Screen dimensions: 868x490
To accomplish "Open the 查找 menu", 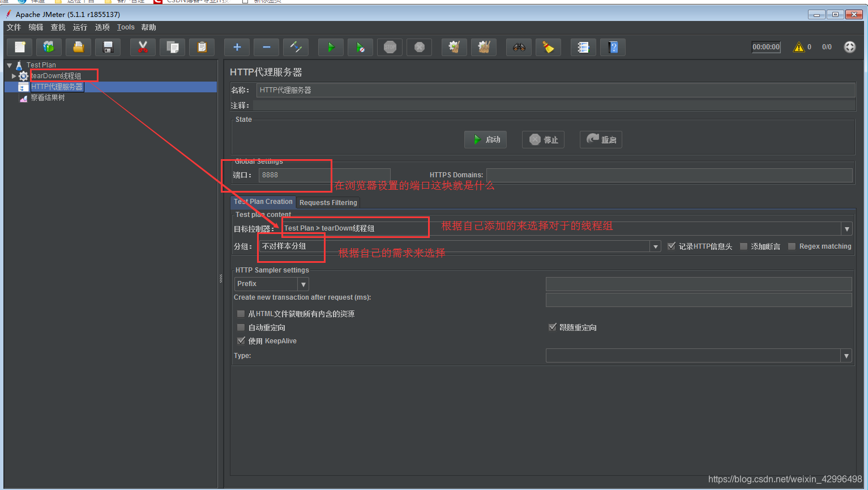I will 58,27.
